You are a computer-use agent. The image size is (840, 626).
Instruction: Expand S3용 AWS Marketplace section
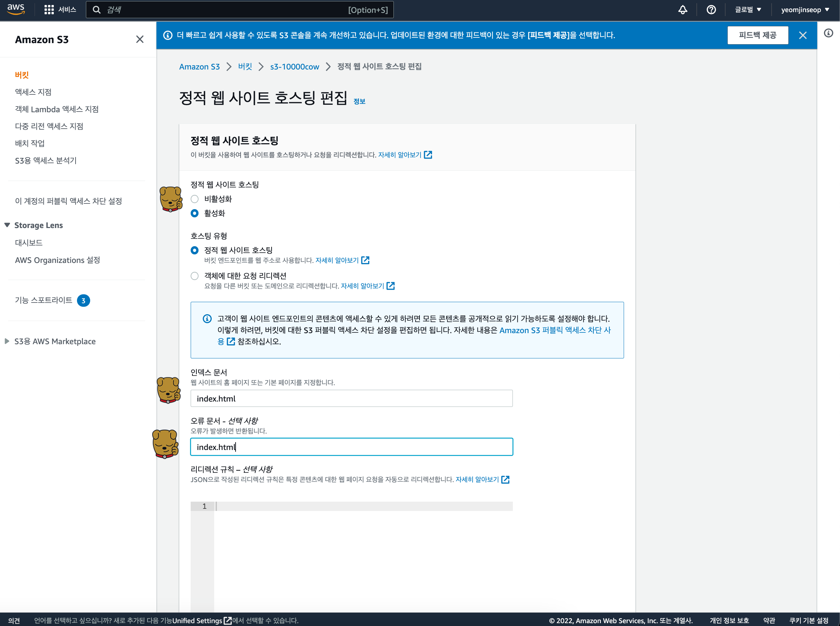(7, 341)
